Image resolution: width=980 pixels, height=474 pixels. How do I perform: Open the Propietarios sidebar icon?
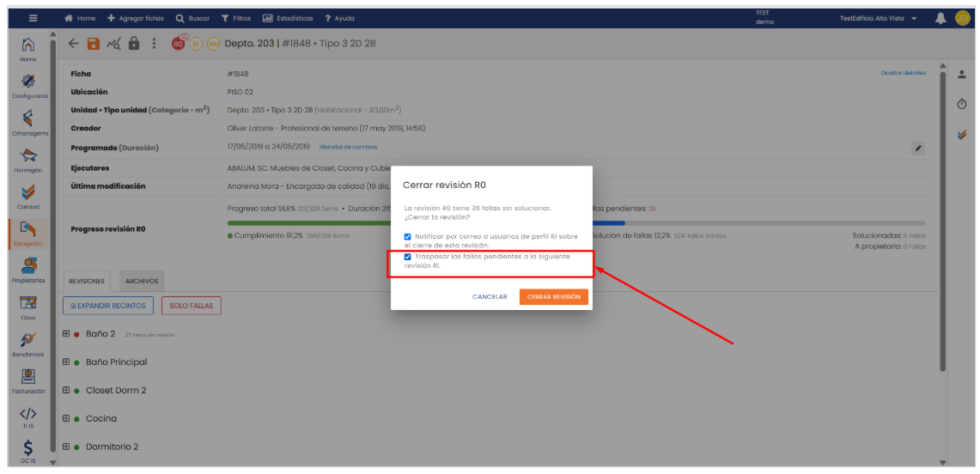pyautogui.click(x=27, y=268)
